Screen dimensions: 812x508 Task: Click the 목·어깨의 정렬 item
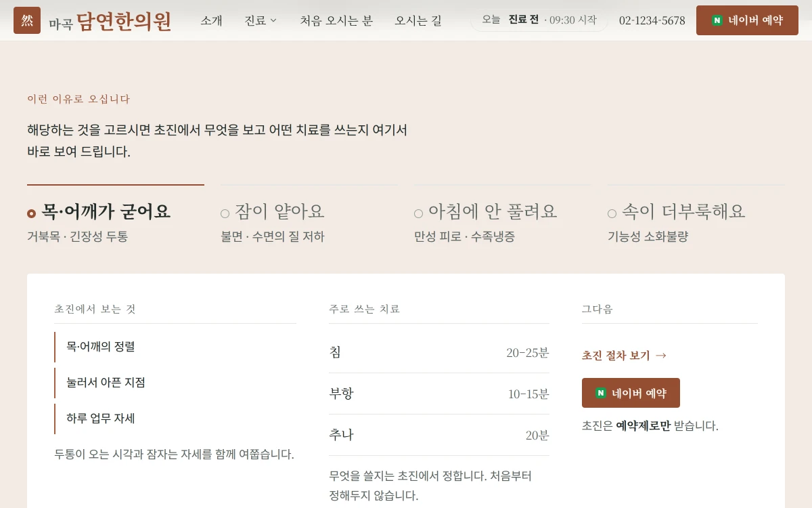tap(175, 347)
